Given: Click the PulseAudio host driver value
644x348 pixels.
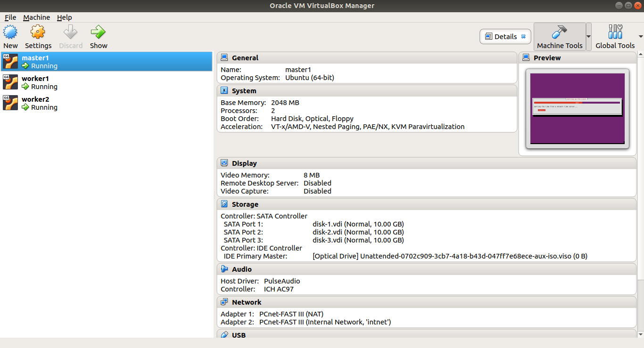Looking at the screenshot, I should [x=282, y=281].
